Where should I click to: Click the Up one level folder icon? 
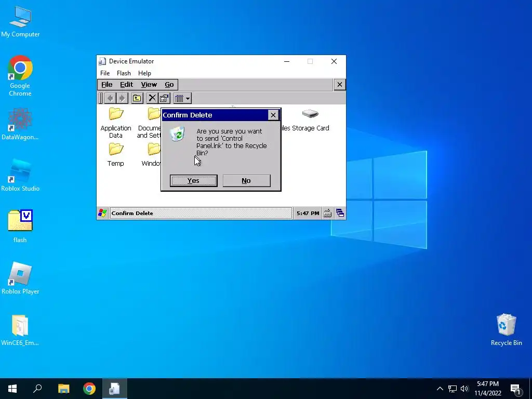coord(137,98)
